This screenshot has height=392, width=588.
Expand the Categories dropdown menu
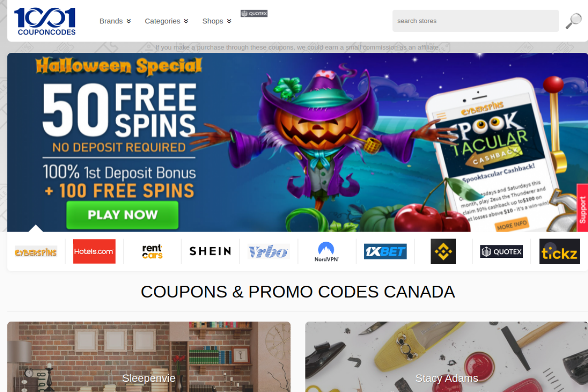click(x=167, y=21)
